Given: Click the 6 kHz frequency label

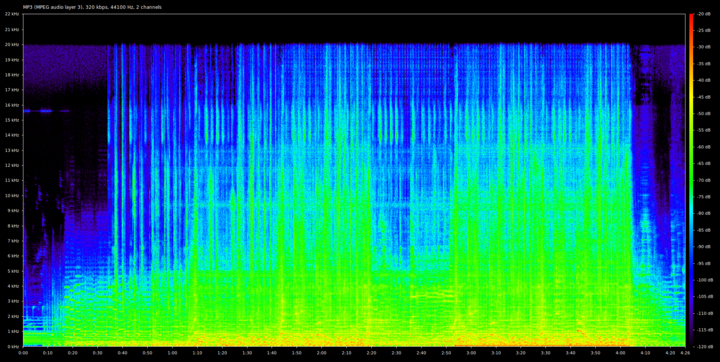Looking at the screenshot, I should pos(12,256).
